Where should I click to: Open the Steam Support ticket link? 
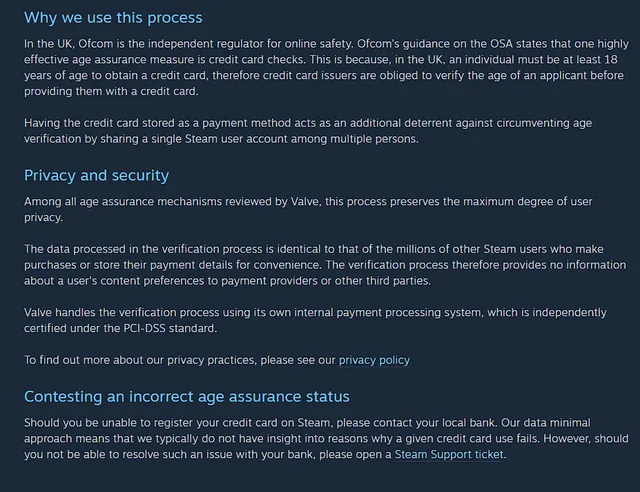point(449,454)
